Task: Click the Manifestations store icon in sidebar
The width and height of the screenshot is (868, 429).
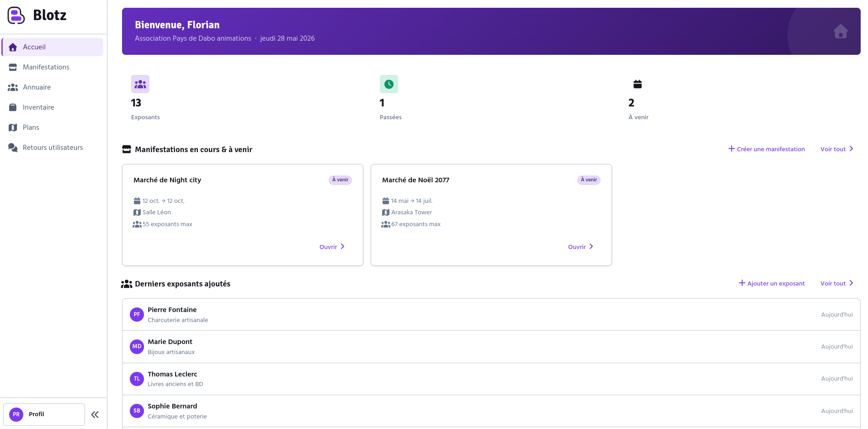Action: click(x=13, y=67)
